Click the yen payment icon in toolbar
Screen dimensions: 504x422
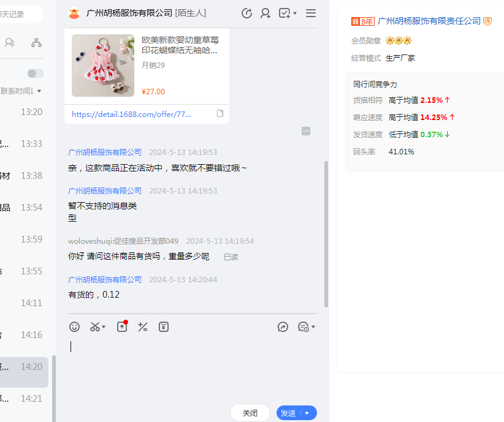164,327
